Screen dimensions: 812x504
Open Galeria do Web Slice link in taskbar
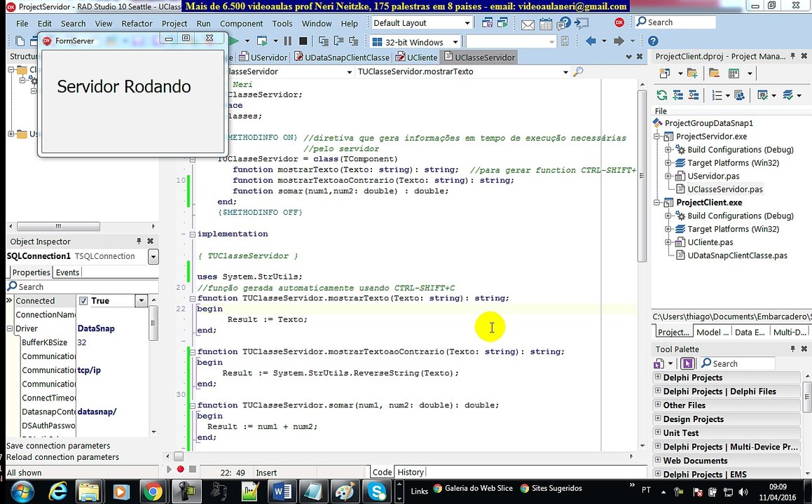(x=474, y=488)
